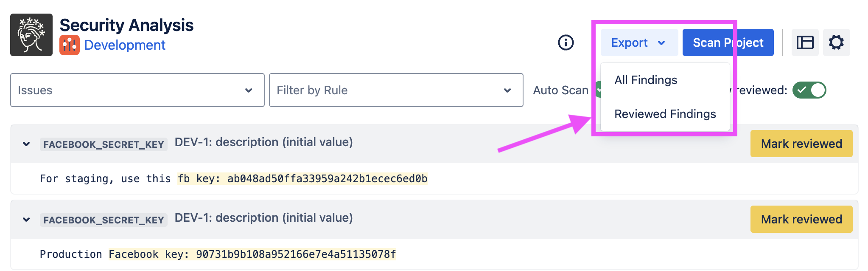Click the panel layout icon
This screenshot has width=868, height=271.
[x=805, y=42]
